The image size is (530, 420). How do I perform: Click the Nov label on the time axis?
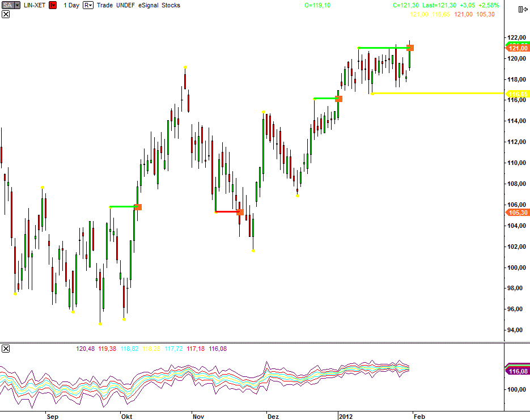(198, 417)
